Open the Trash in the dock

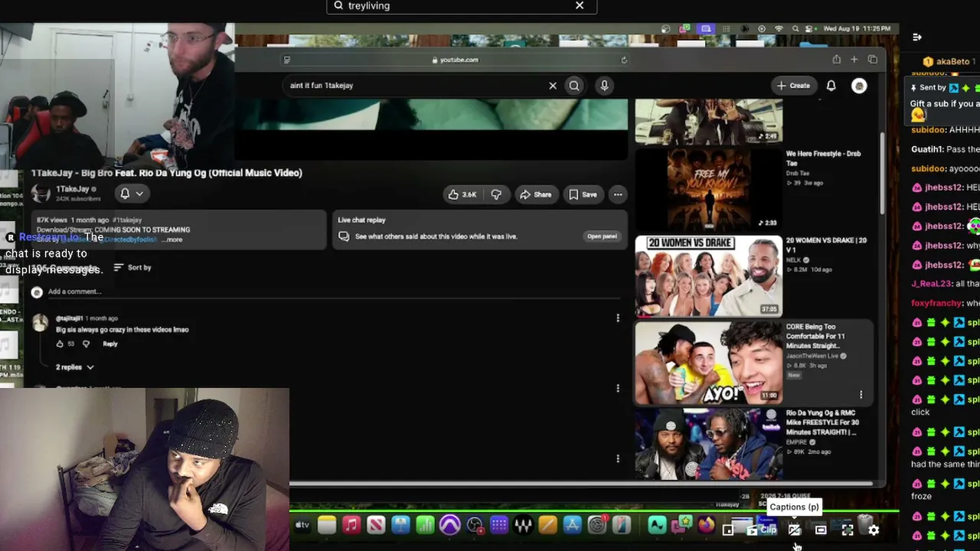coord(865,525)
